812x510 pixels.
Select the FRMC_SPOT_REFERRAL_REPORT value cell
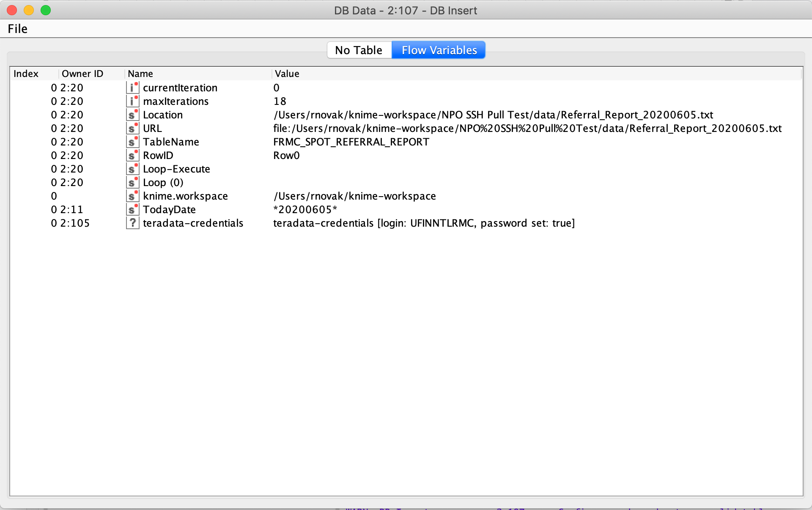tap(351, 142)
